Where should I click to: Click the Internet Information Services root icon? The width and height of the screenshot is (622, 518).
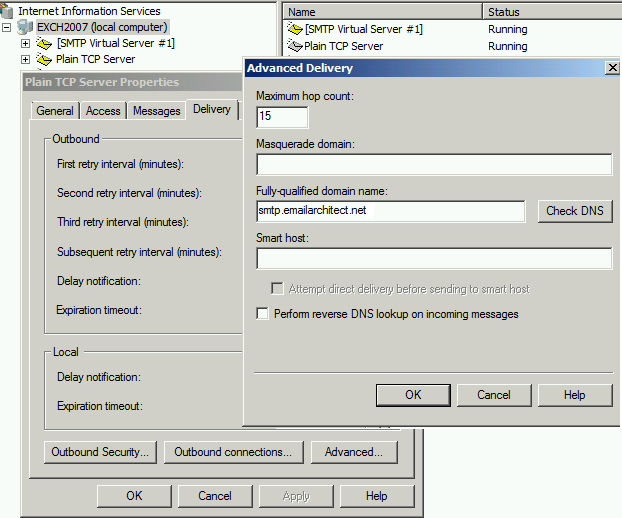(x=6, y=11)
